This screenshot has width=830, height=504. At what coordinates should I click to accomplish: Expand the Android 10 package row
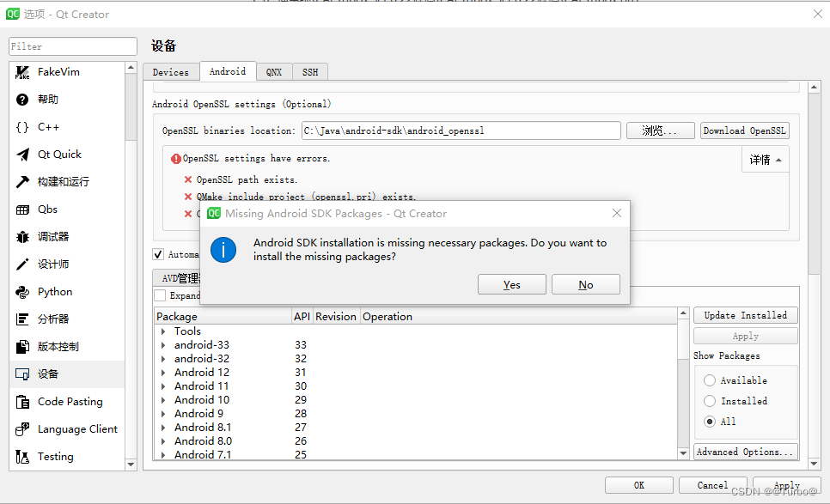coord(163,400)
